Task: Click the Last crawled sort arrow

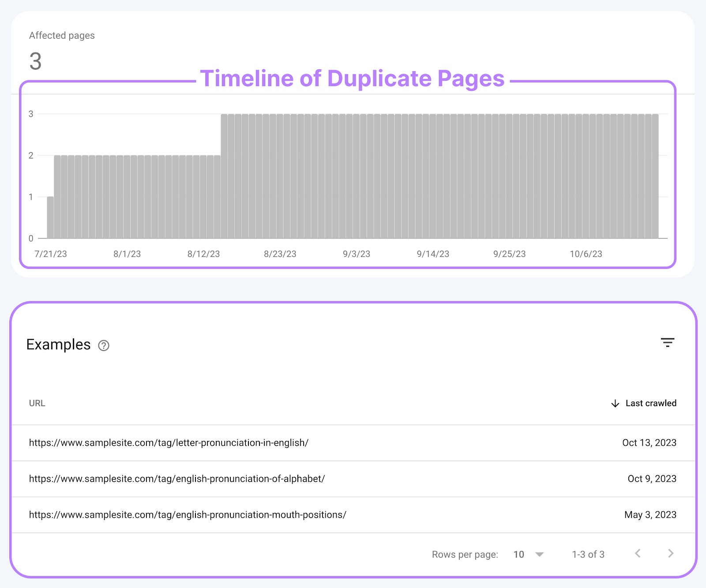Action: pyautogui.click(x=615, y=403)
